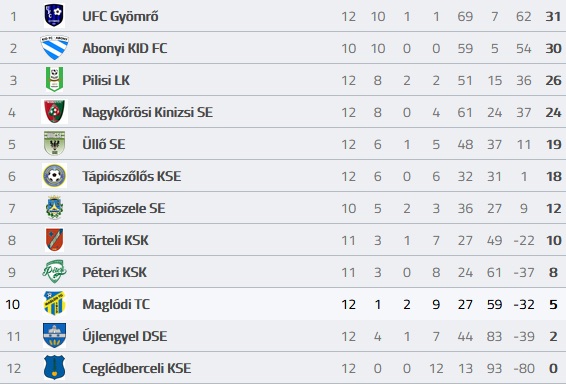This screenshot has width=566, height=384.
Task: Select the Pilisi LK green badge
Action: pyautogui.click(x=54, y=79)
